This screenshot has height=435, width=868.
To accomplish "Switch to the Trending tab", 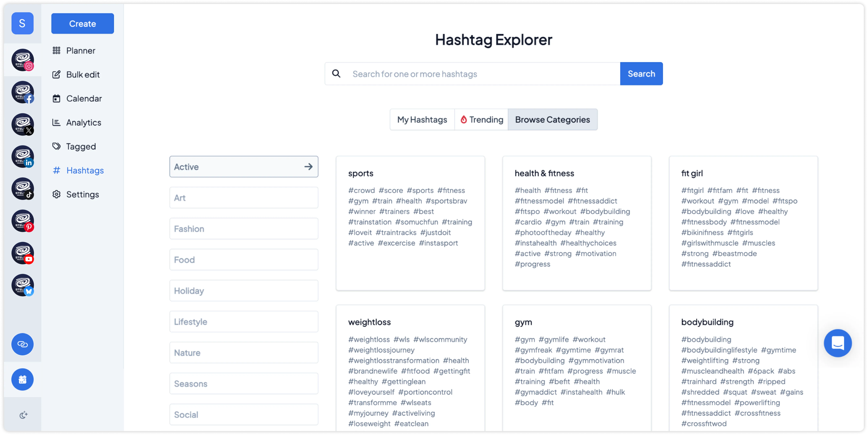I will coord(481,119).
